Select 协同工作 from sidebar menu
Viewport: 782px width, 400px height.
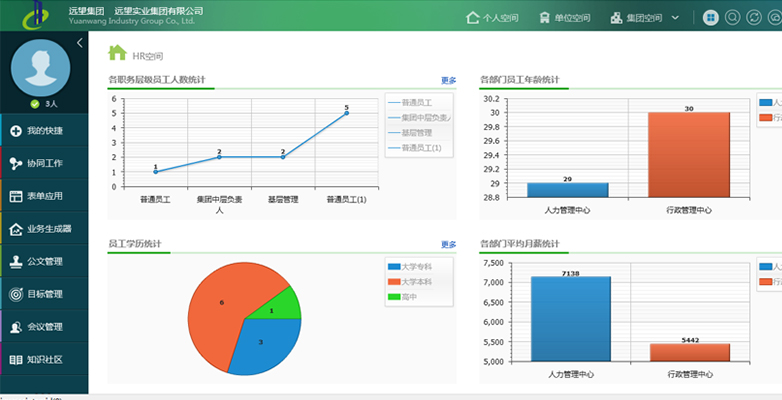44,163
